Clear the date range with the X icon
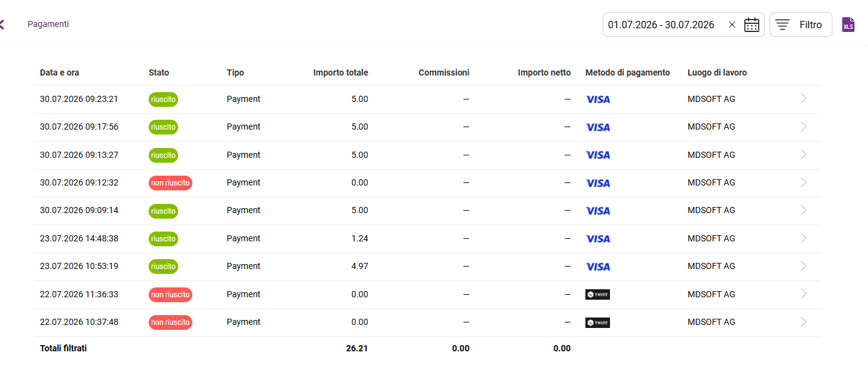 (x=732, y=25)
